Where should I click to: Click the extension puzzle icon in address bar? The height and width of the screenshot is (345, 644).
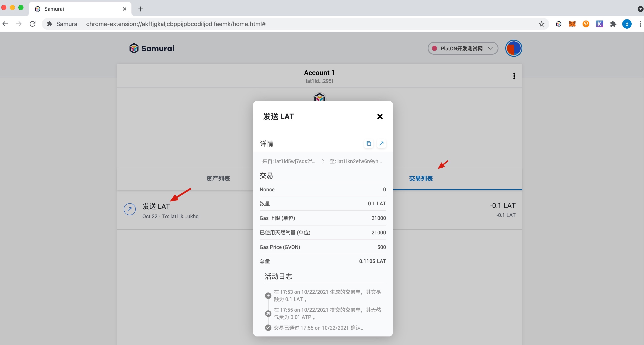pyautogui.click(x=50, y=24)
